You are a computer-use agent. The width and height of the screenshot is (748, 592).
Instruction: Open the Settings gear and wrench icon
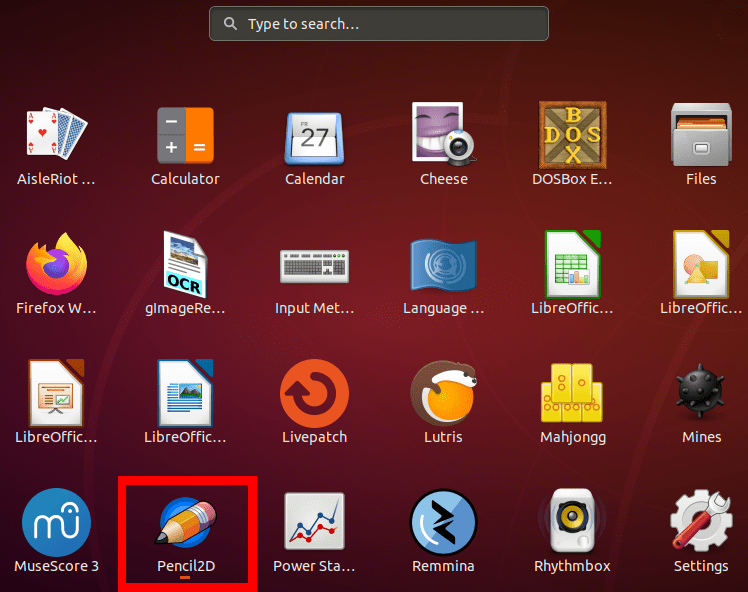tap(701, 521)
